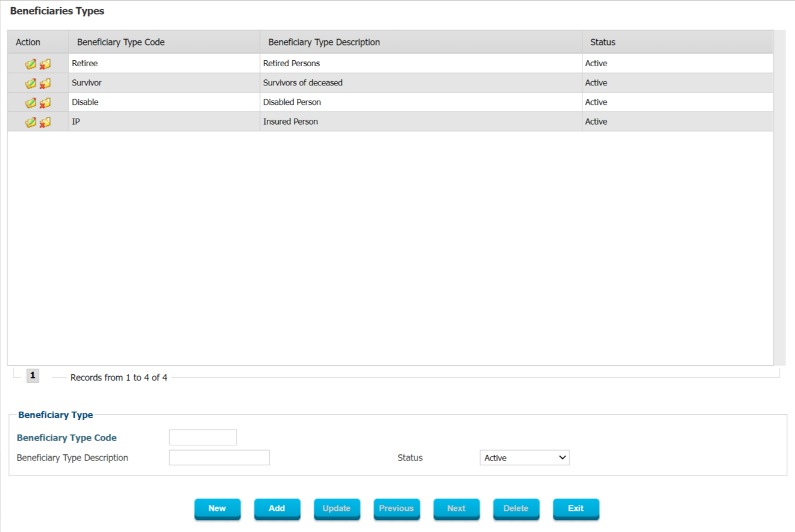
Task: Click the Beneficiary Type Code column header
Action: 164,42
